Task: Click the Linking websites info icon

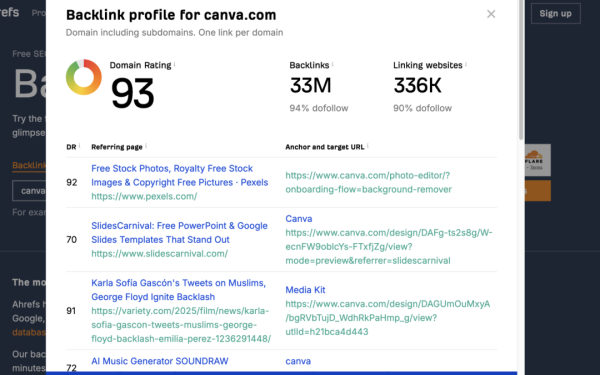Action: (x=466, y=64)
